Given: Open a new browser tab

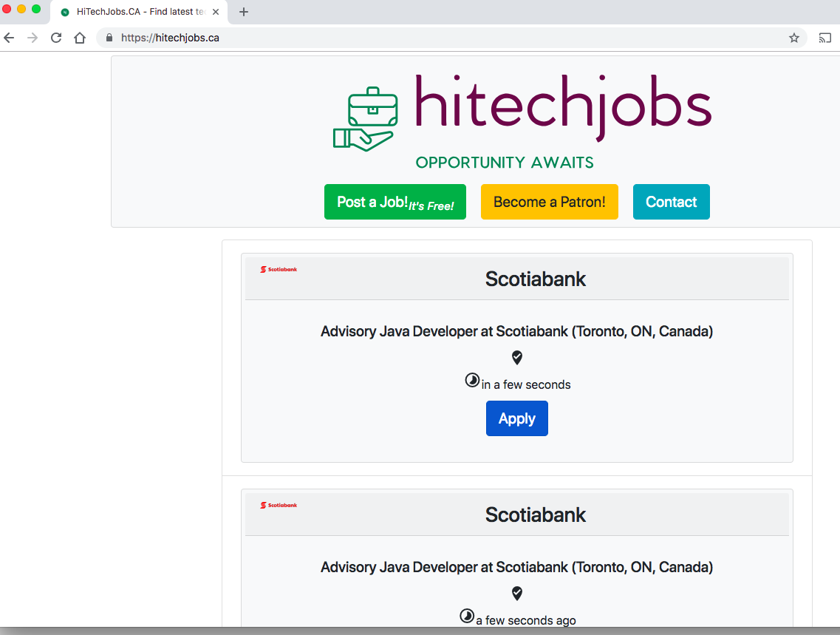Looking at the screenshot, I should pyautogui.click(x=244, y=11).
